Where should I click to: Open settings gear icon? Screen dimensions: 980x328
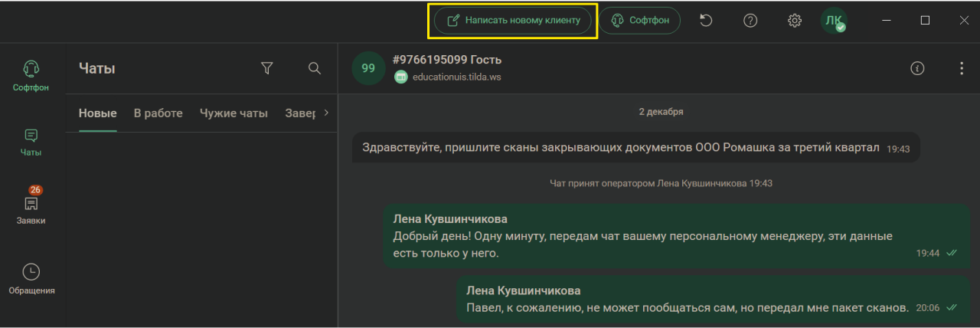pos(795,21)
